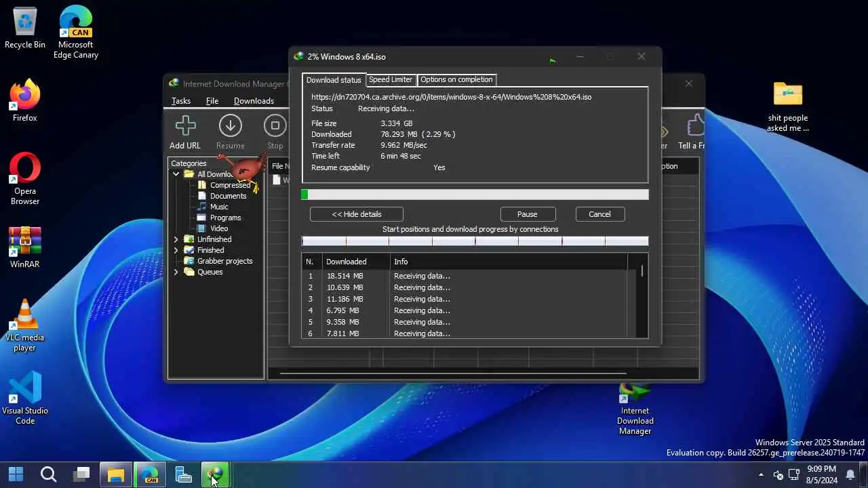Click the Transfer rate value 9.962 MB/sec
The image size is (868, 488).
tap(404, 145)
